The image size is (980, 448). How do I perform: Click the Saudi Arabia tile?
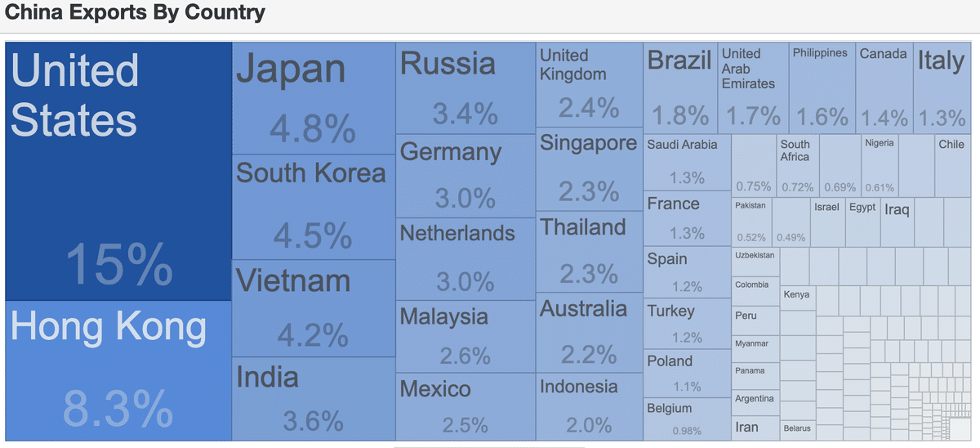coord(686,162)
